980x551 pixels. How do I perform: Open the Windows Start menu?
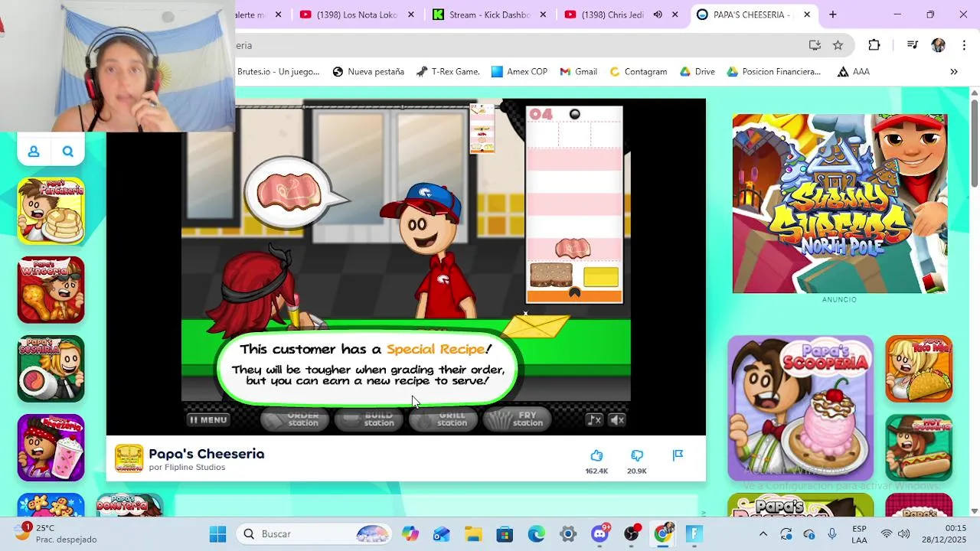(x=217, y=533)
